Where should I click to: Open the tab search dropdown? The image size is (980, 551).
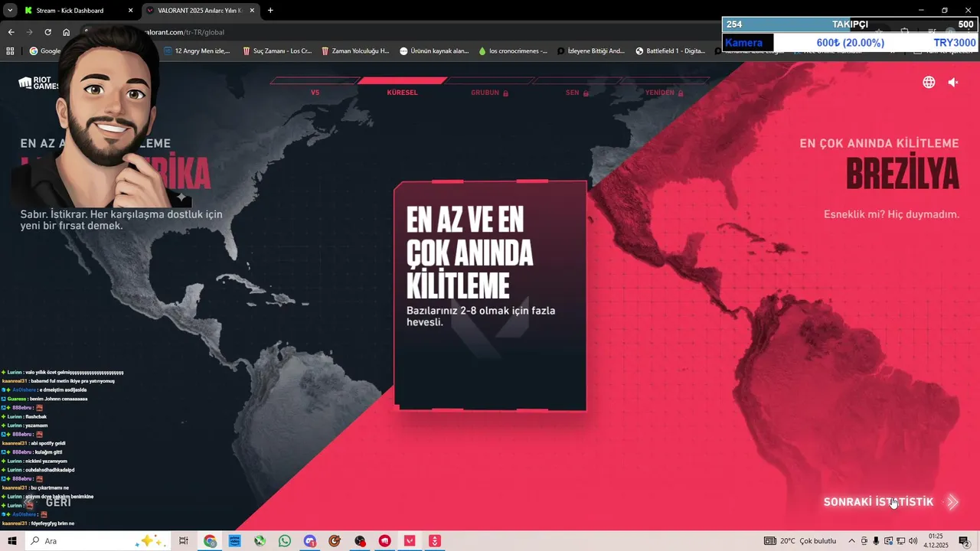9,11
